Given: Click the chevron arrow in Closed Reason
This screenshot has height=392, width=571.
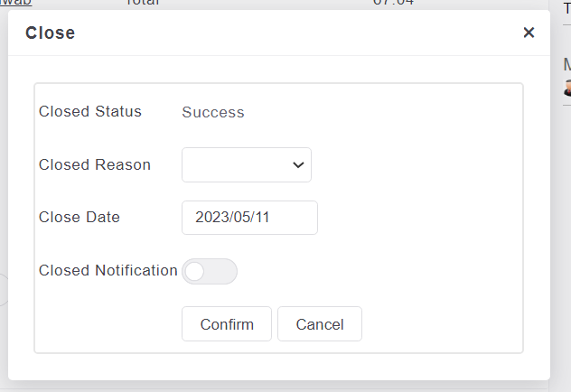Looking at the screenshot, I should tap(298, 165).
